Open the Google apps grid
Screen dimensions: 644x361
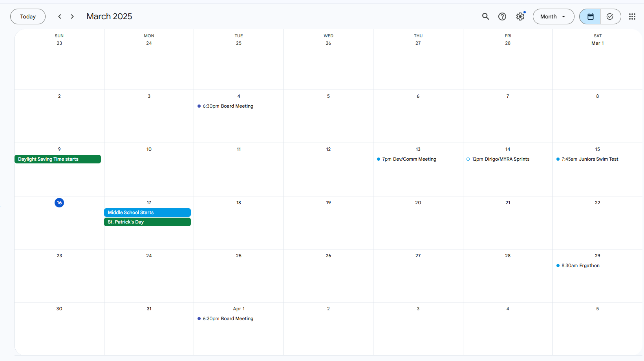click(632, 16)
